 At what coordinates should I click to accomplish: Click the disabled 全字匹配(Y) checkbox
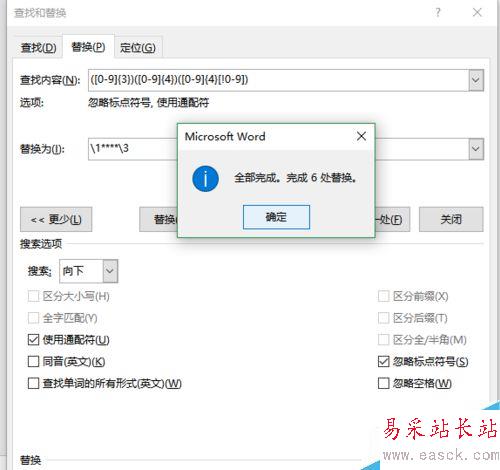33,318
